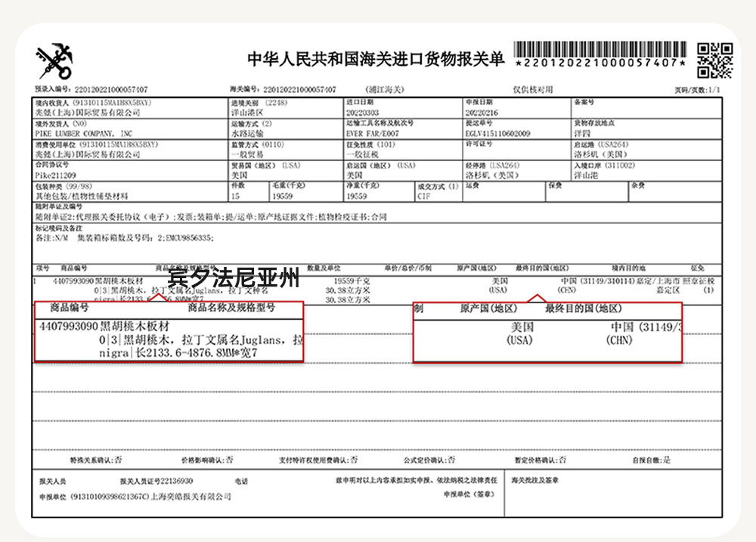Click the enlarged 原产国 callout box on the right

click(547, 333)
